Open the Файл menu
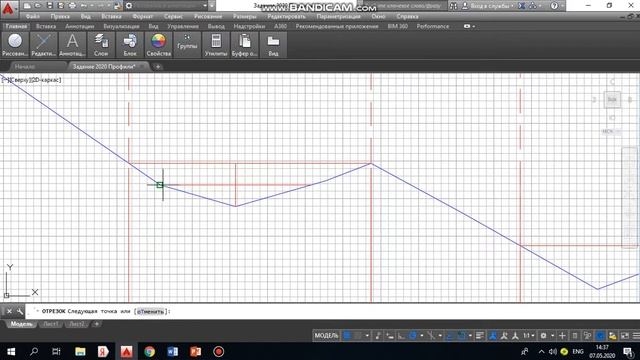Image resolution: width=640 pixels, height=360 pixels. (x=32, y=17)
